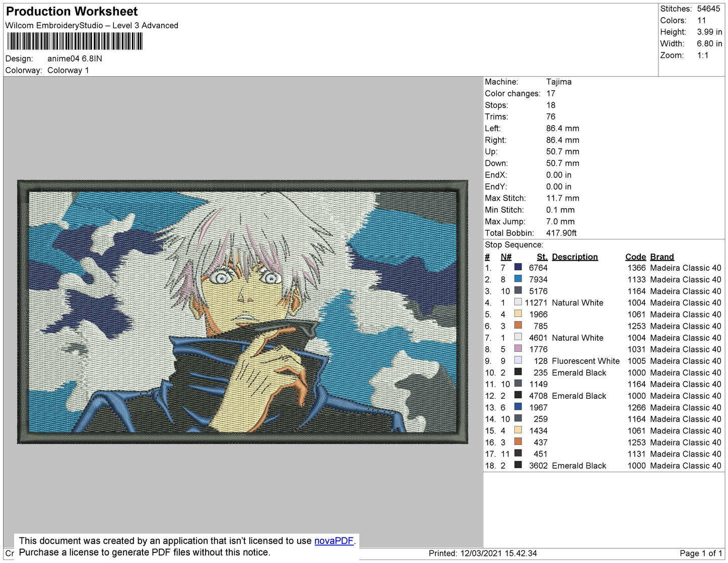Viewport: 728px width, 563px height.
Task: Choose the Fluorescent White swatch in stop 9
Action: pos(518,360)
